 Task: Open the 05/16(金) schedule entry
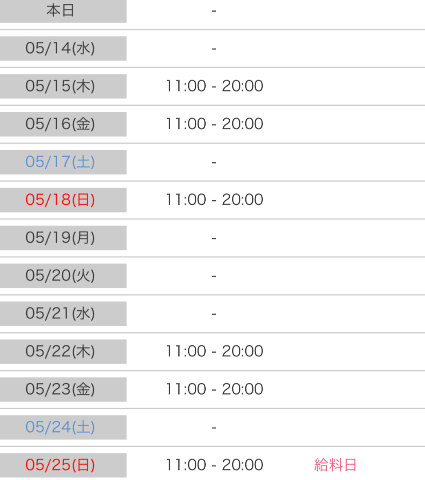point(212,124)
